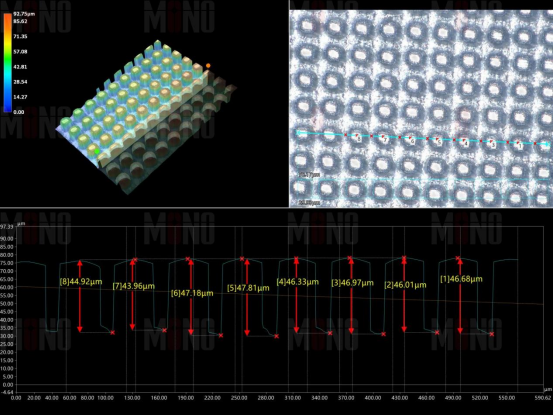Click the orange point marker on 3D view
This screenshot has width=553, height=415.
(x=208, y=66)
